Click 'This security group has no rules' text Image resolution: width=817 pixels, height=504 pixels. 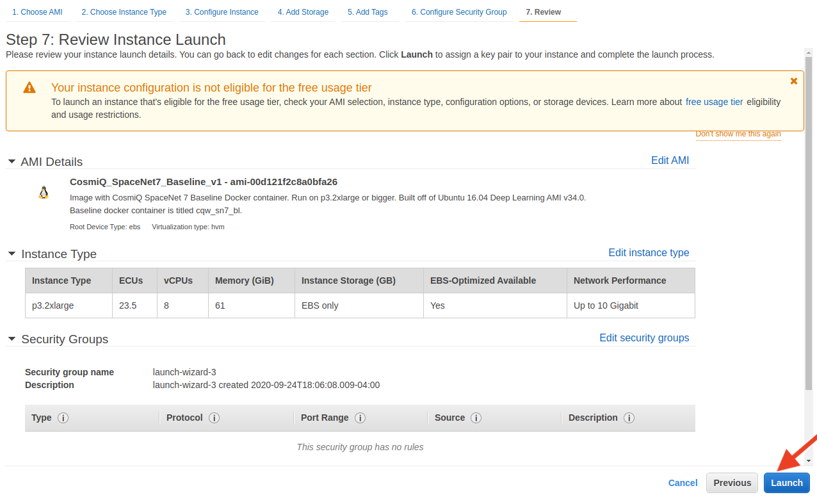click(x=360, y=447)
